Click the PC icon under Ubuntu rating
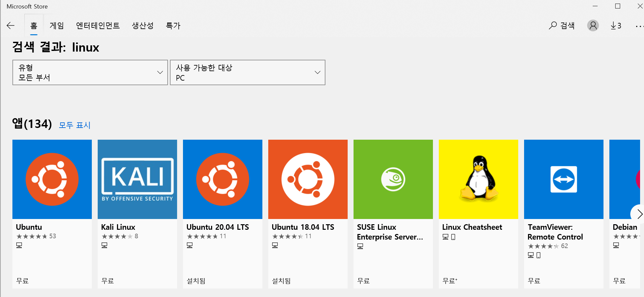The image size is (644, 297). [19, 245]
